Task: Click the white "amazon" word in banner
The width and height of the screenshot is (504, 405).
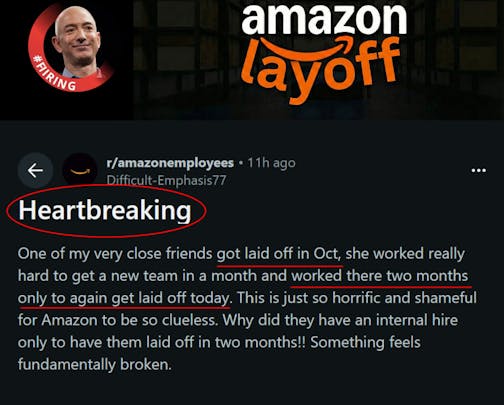Action: (x=323, y=19)
